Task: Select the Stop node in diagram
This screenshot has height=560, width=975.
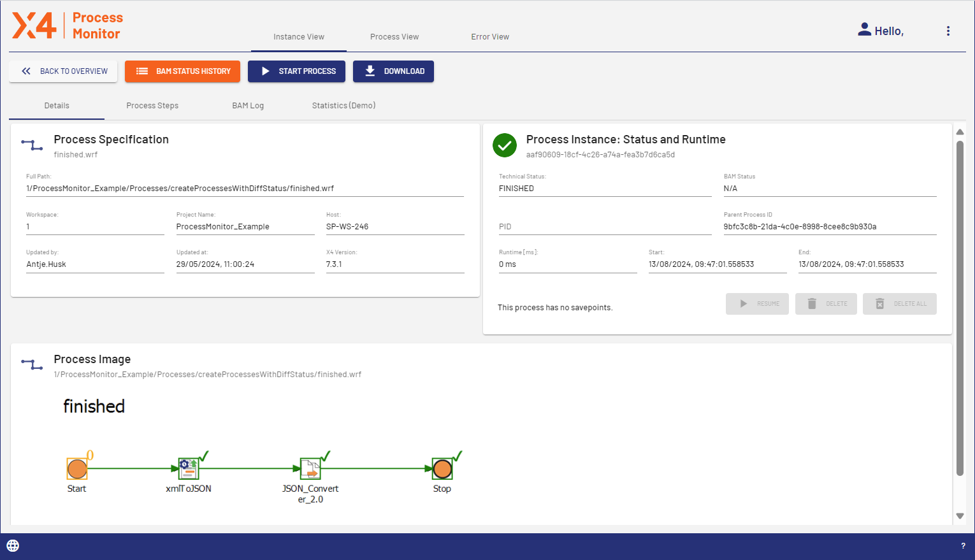Action: (x=442, y=469)
